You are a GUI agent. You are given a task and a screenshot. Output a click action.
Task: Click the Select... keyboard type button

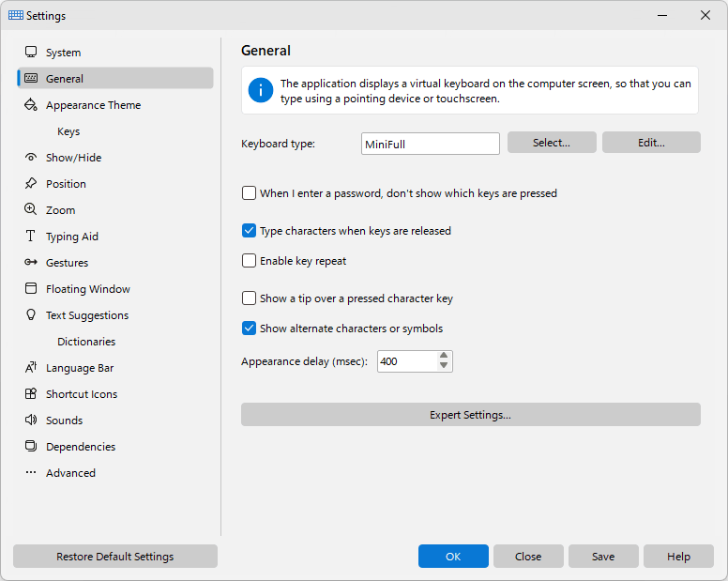point(552,143)
